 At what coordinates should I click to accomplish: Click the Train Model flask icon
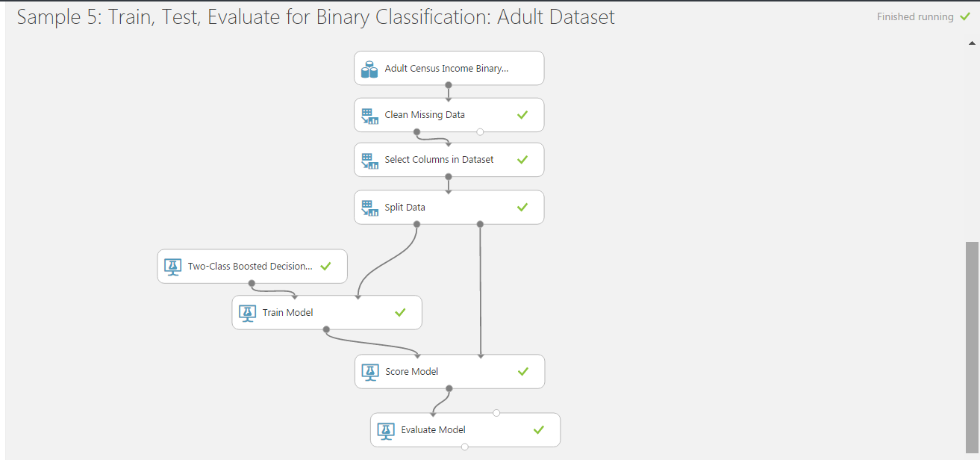pos(248,313)
